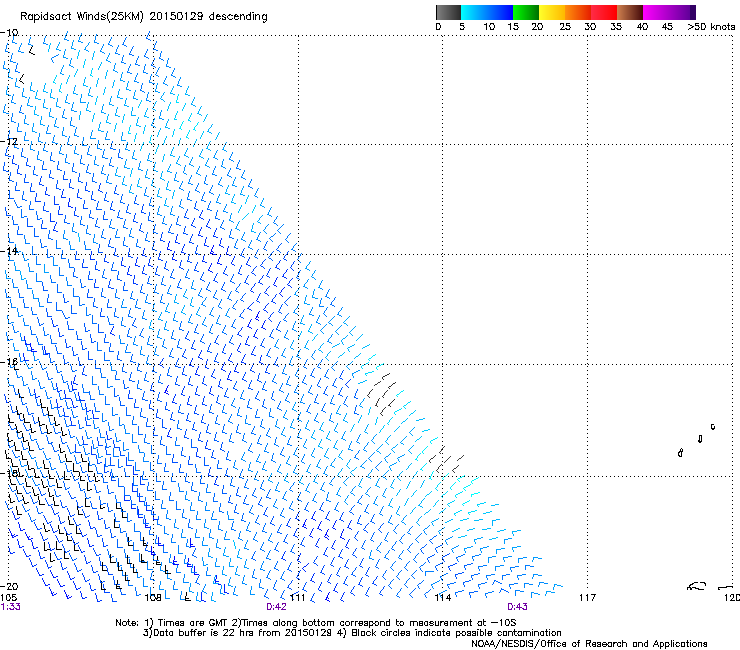The height and width of the screenshot is (650, 740).
Task: Click the yellow 20-25 knots color segment
Action: click(x=552, y=12)
